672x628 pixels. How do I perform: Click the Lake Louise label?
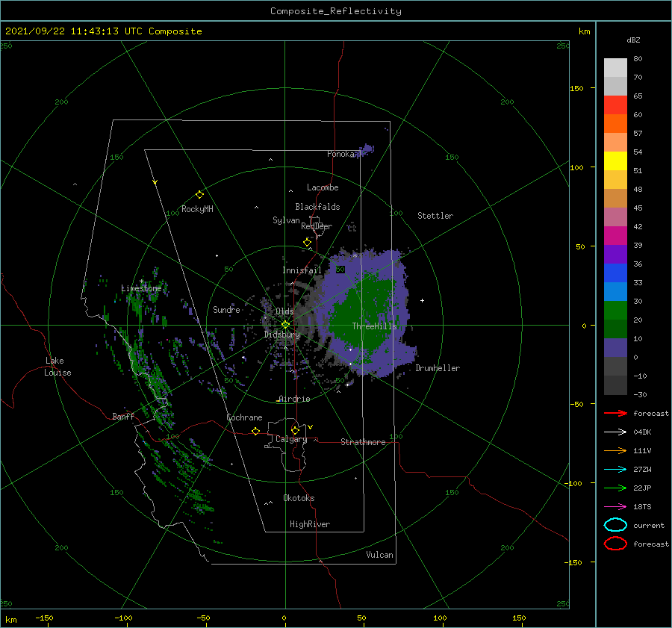[57, 367]
